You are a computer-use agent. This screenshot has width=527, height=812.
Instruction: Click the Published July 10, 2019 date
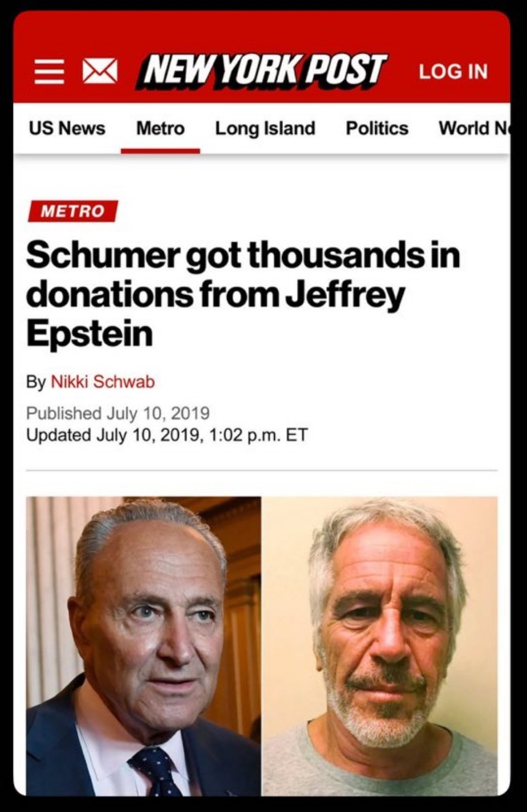pyautogui.click(x=118, y=414)
